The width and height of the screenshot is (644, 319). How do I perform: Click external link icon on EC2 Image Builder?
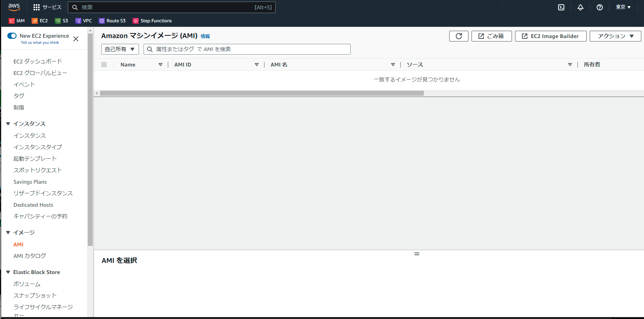[525, 36]
